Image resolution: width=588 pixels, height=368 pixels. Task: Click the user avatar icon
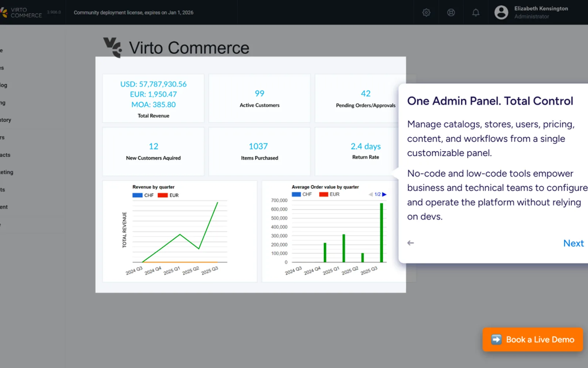pyautogui.click(x=501, y=13)
